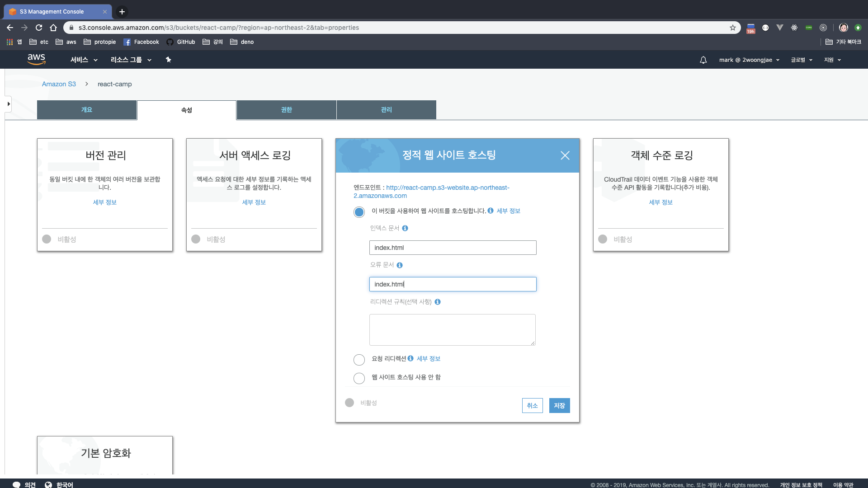The height and width of the screenshot is (488, 868).
Task: Expand the 리소스 그룹 dropdown
Action: [x=131, y=60]
